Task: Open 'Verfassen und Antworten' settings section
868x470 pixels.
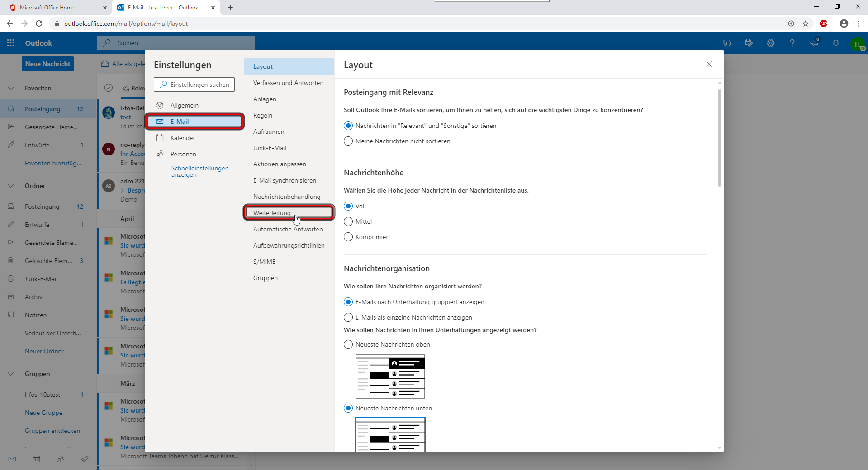Action: (x=288, y=83)
